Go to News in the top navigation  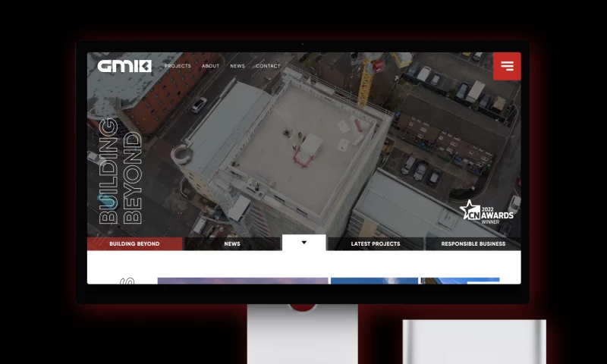click(237, 66)
